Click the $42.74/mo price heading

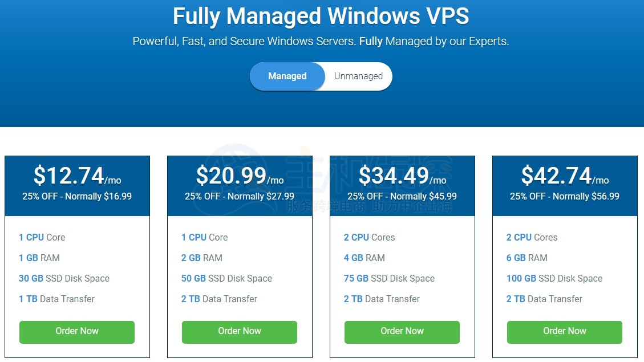565,176
